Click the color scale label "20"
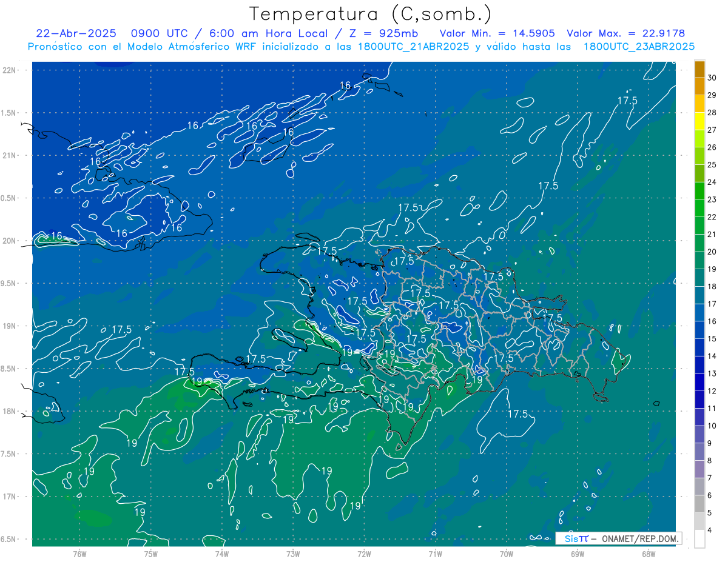This screenshot has height=562, width=728. [712, 252]
